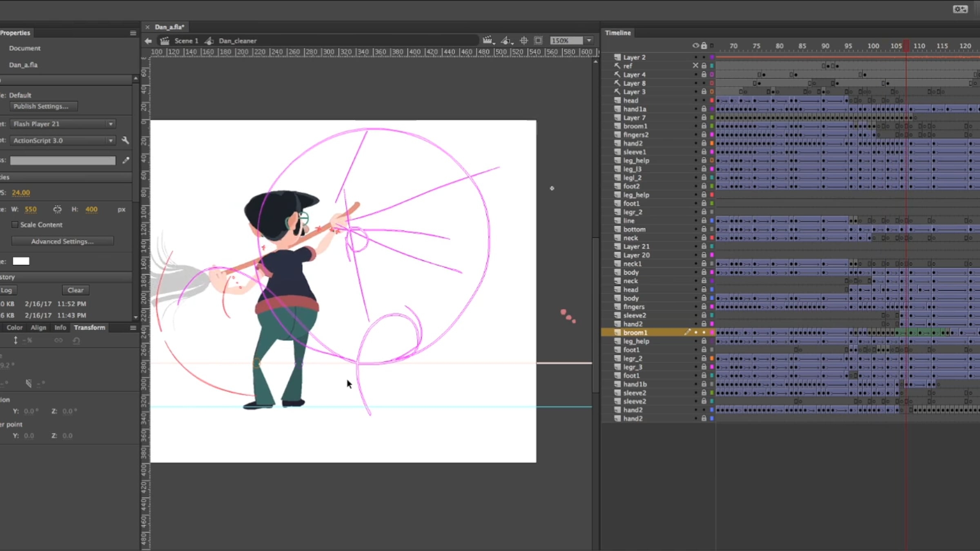Open the Properties panel options menu
Image resolution: width=980 pixels, height=551 pixels.
[x=133, y=33]
